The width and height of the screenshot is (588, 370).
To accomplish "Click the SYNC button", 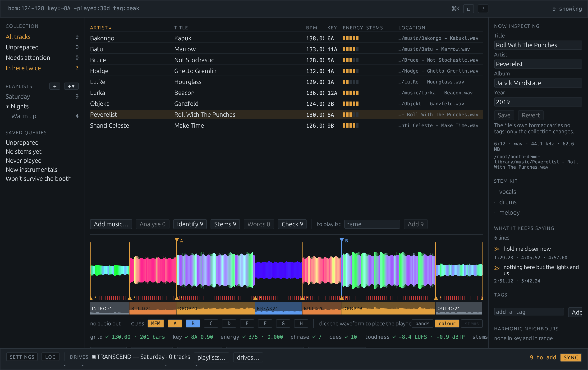I will [x=571, y=357].
